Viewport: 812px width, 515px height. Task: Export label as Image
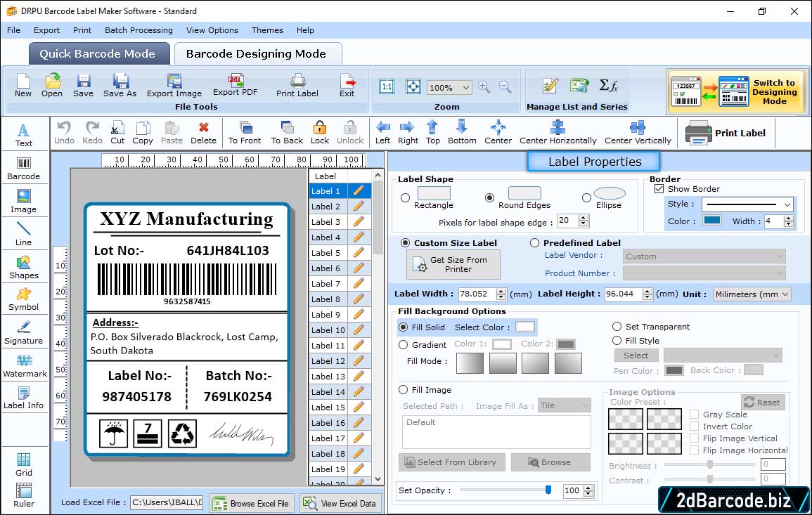174,86
